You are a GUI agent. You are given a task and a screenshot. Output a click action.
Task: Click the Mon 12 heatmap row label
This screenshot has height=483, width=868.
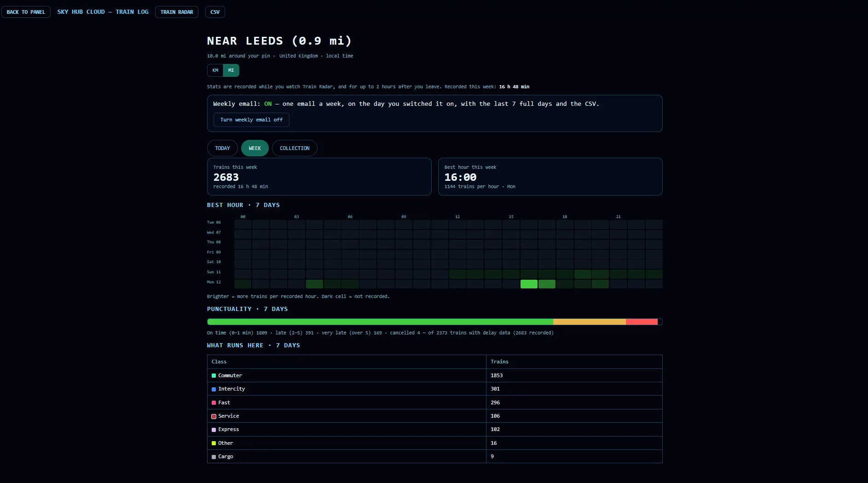pos(214,282)
